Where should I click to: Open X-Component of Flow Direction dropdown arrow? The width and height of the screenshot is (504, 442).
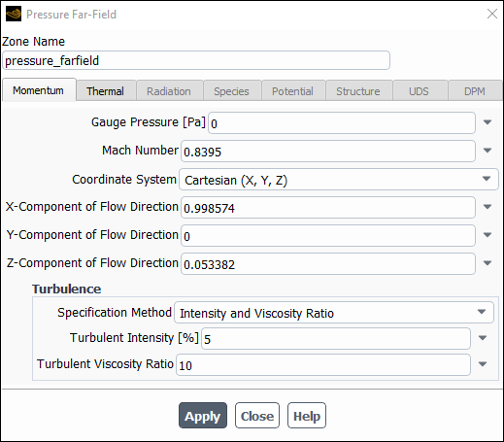tap(487, 207)
